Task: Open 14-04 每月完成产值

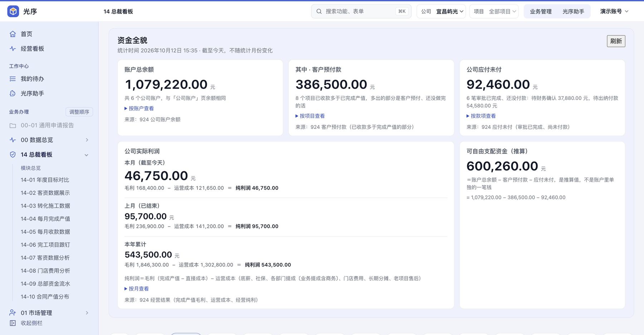Action: (x=45, y=219)
